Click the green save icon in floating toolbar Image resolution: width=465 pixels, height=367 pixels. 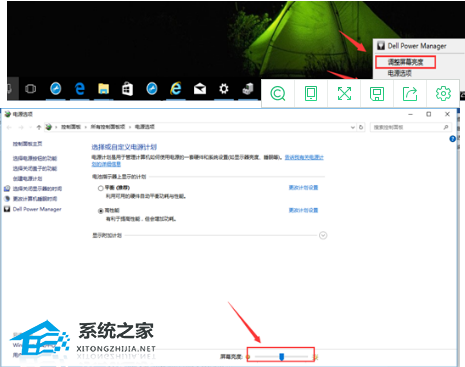point(377,94)
